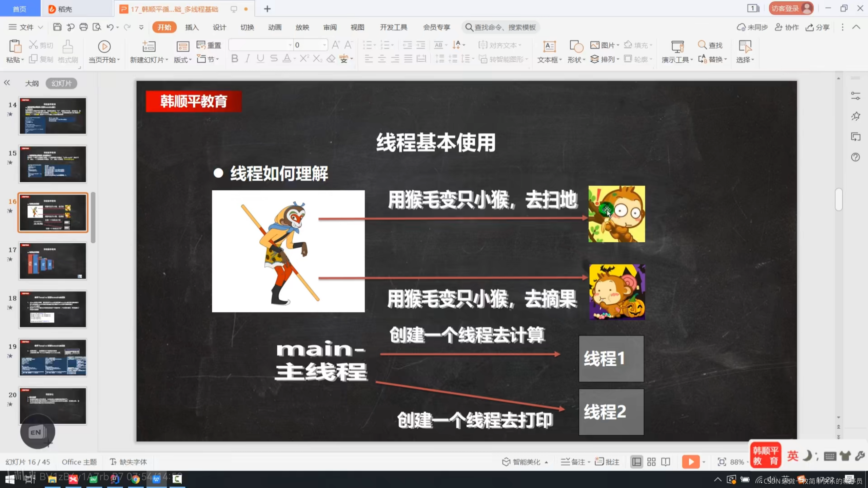This screenshot has width=868, height=488.
Task: Click the Print icon in quick toolbar
Action: click(83, 27)
